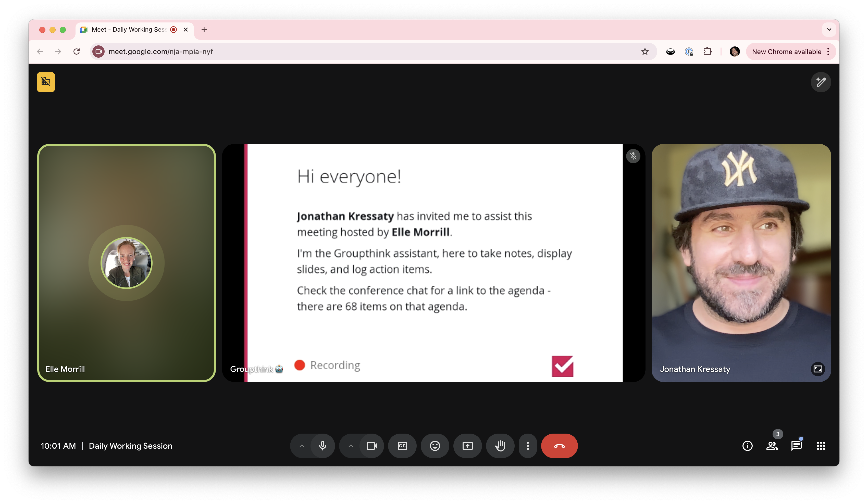The width and height of the screenshot is (868, 504).
Task: Click the participant count badge showing 3
Action: pyautogui.click(x=777, y=434)
